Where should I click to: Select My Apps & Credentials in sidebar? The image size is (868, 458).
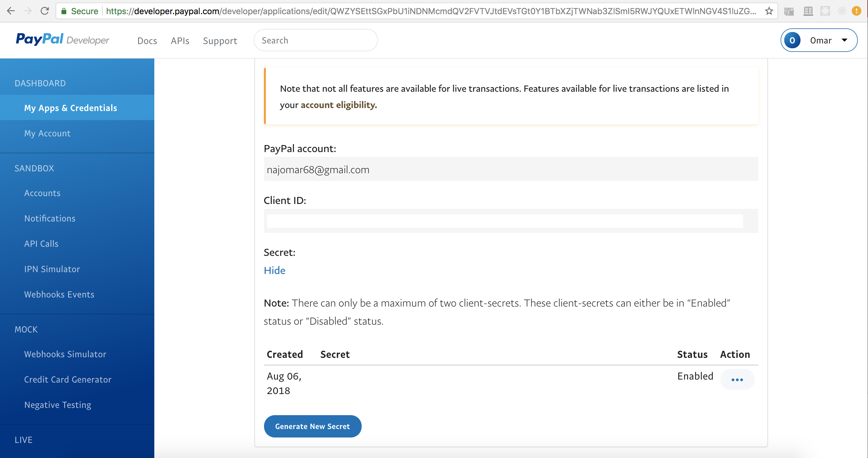(77, 108)
